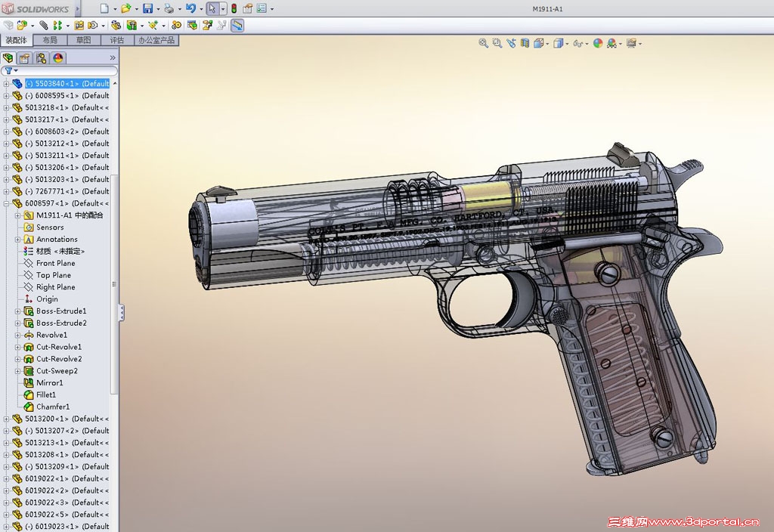Viewport: 774px width, 532px height.
Task: Click the feature tree filter field
Action: coord(59,70)
